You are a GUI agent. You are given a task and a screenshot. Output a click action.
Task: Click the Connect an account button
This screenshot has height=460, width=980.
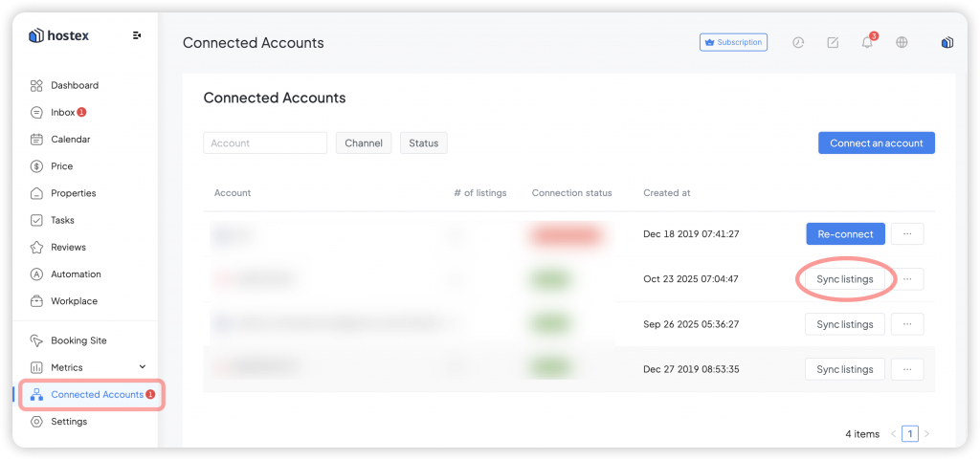[876, 143]
